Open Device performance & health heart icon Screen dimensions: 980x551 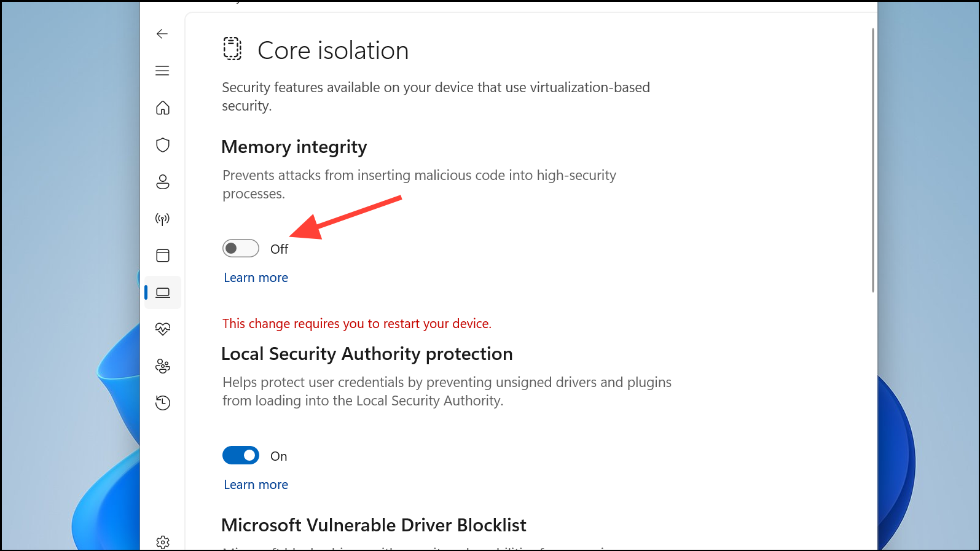[163, 329]
